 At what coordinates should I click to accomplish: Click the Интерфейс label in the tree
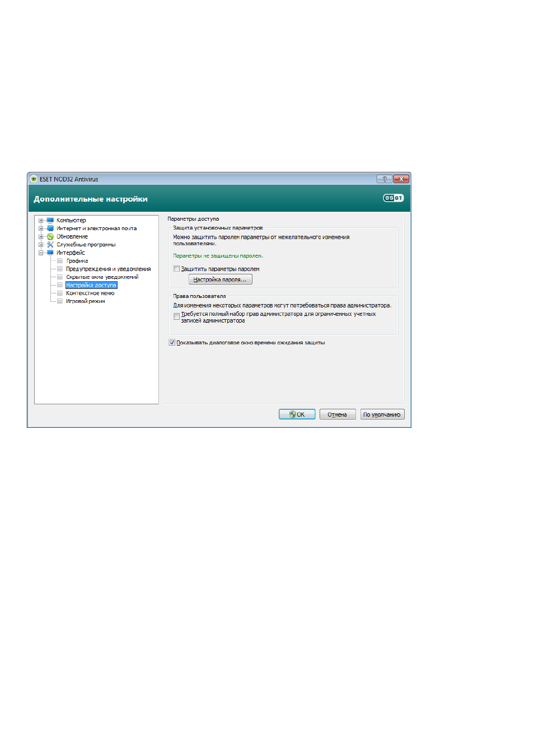(x=71, y=253)
